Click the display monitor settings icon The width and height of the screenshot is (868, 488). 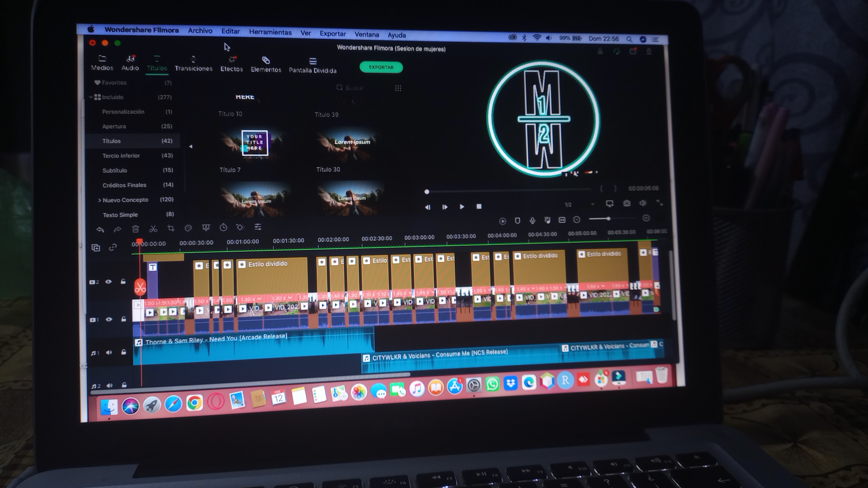tap(610, 204)
